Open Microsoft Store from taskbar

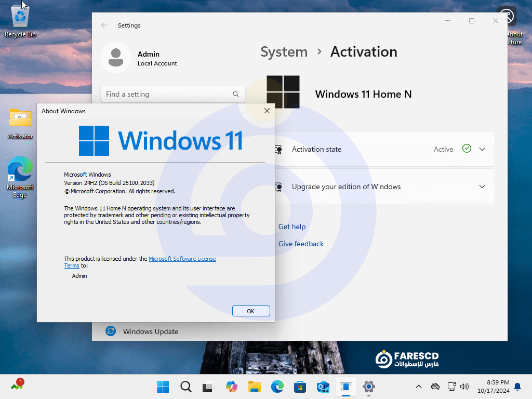[300, 387]
